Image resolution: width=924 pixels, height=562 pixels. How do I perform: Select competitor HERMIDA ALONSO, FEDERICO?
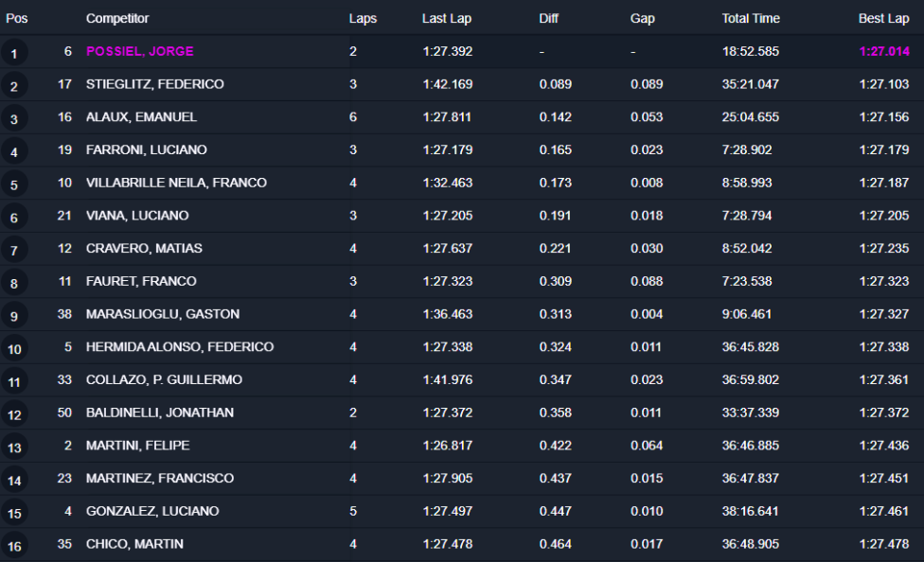180,347
